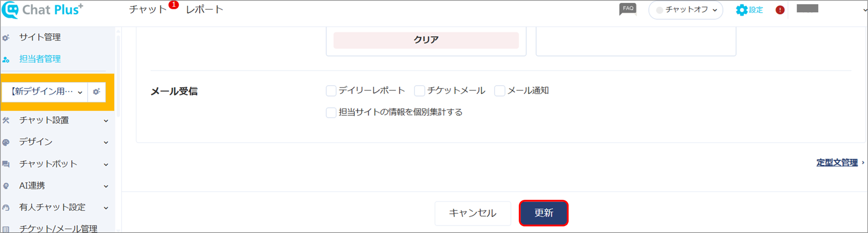Click the サイト管理 gear icon
The width and height of the screenshot is (868, 233).
click(6, 37)
